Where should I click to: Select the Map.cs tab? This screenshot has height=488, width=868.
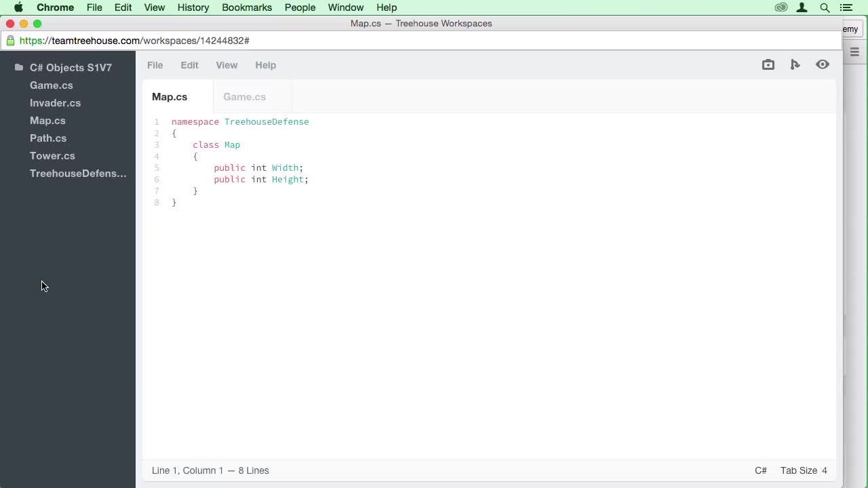click(x=170, y=97)
